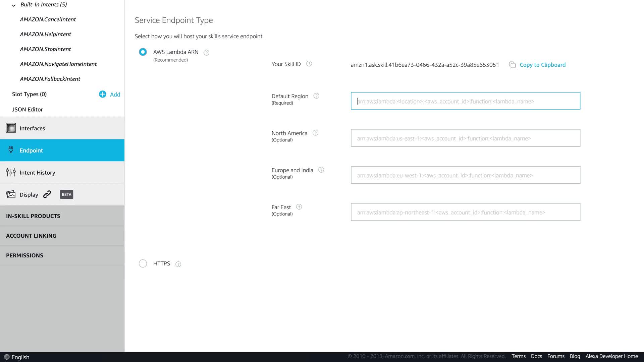Click the help icon beside AWS Lambda ARN

coord(207,53)
